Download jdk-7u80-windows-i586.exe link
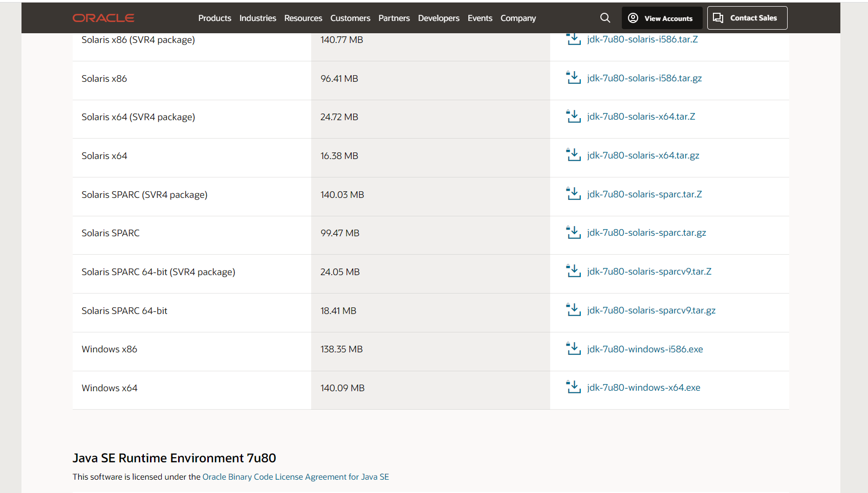 [x=645, y=349]
